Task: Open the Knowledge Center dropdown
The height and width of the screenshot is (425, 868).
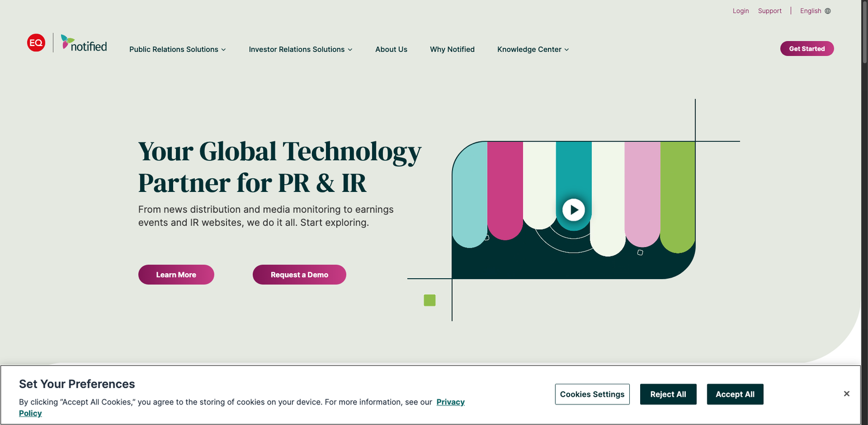Action: click(x=533, y=49)
